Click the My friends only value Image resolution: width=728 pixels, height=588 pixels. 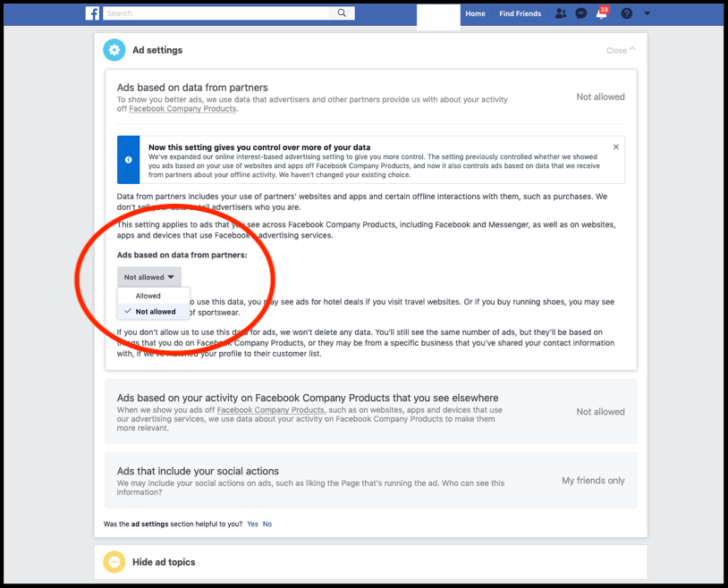tap(593, 481)
